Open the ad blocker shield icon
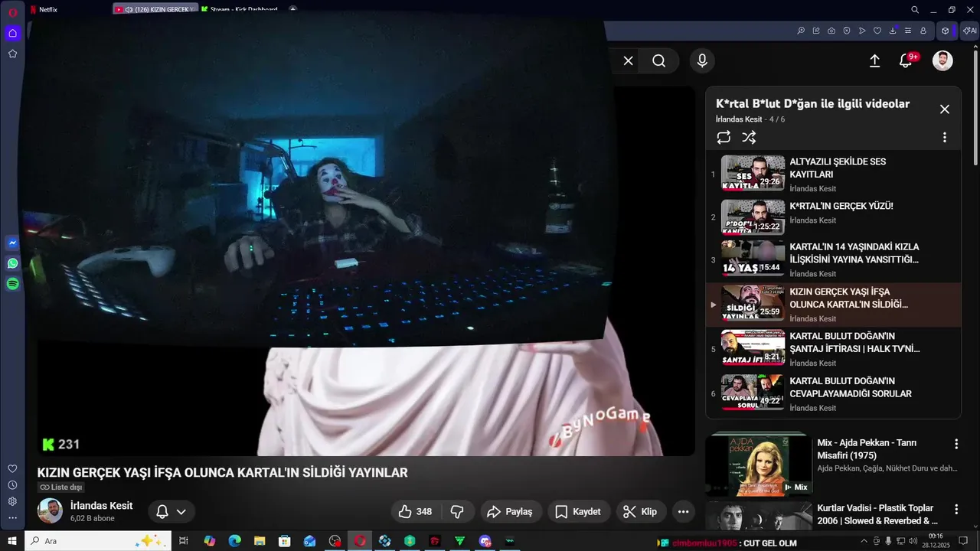The width and height of the screenshot is (980, 551). pos(847,31)
